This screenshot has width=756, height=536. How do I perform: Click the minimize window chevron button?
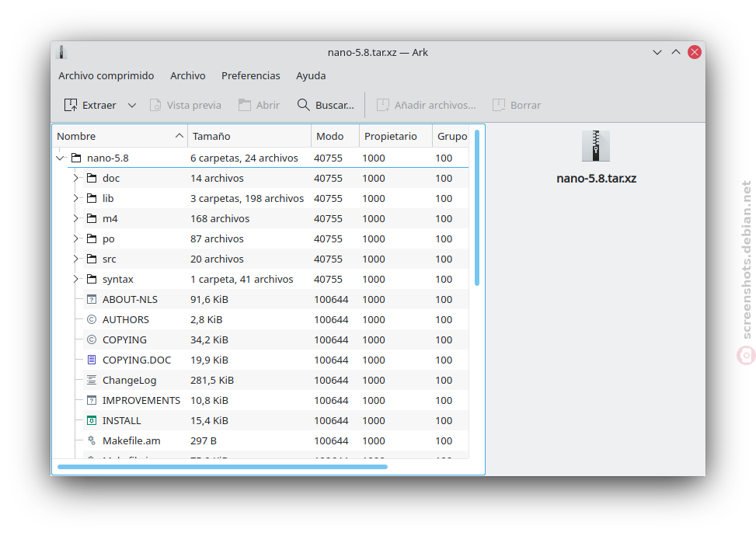point(657,52)
